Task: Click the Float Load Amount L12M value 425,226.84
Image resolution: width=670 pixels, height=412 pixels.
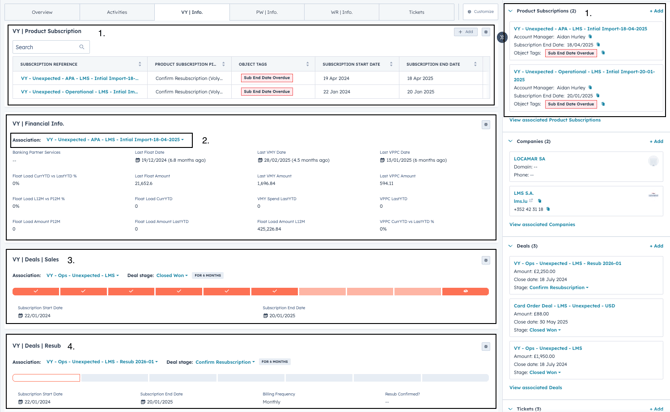Action: [269, 229]
